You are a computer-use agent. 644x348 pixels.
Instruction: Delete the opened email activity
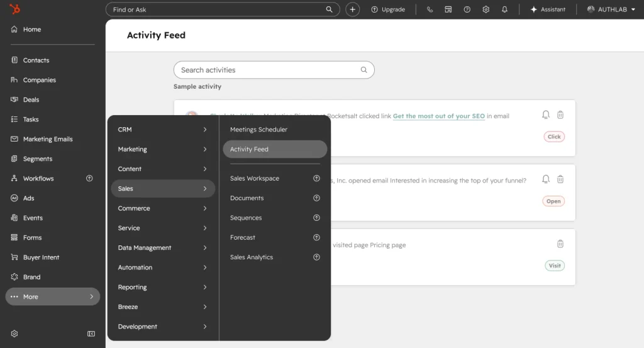(560, 179)
